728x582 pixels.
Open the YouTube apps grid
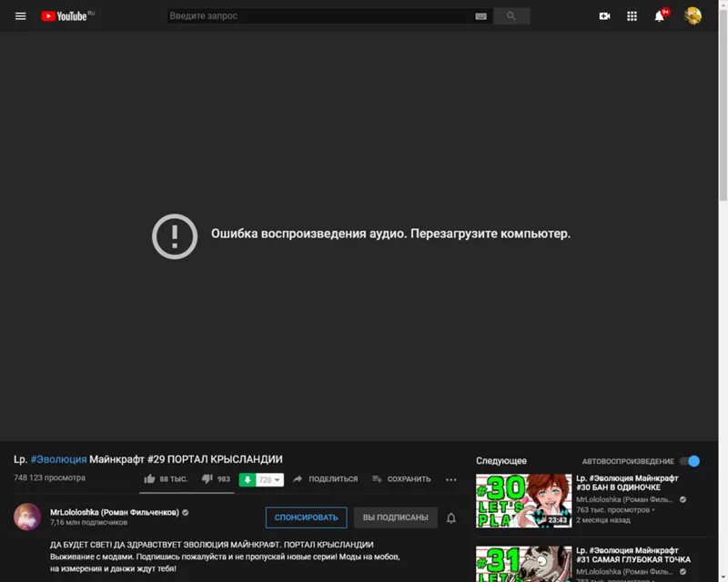click(632, 16)
